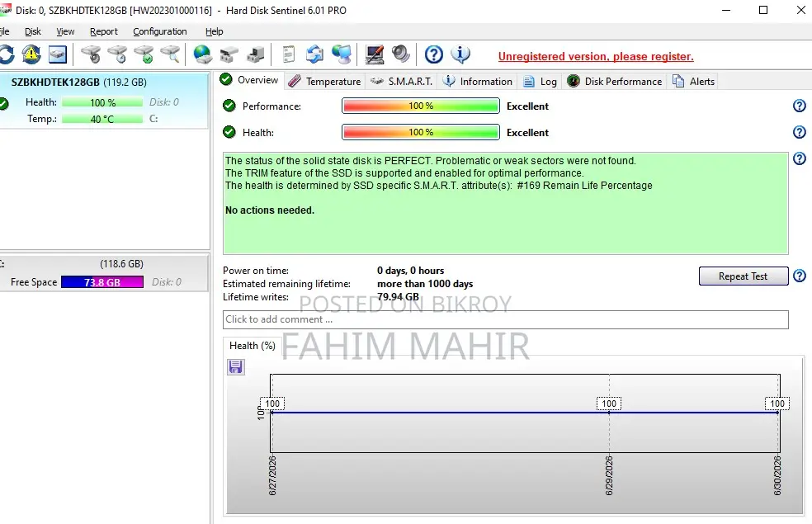Click the refresh disk status toolbar icon

coord(7,54)
